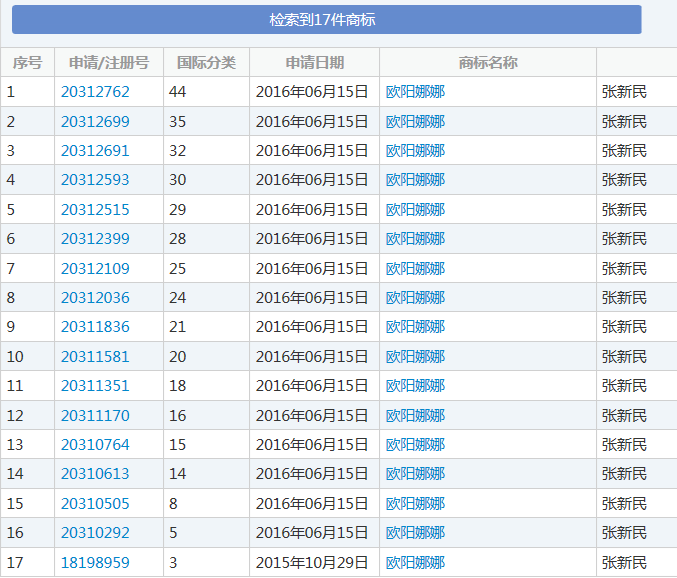Screen dimensions: 677x578
Task: Click 欧阳娜娜 trademark name in row 1
Action: point(415,92)
